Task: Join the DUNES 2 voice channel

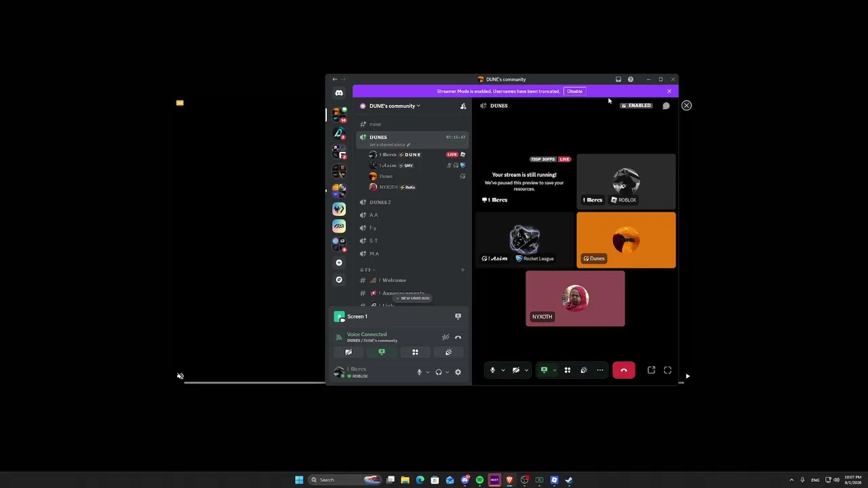Action: click(412, 202)
